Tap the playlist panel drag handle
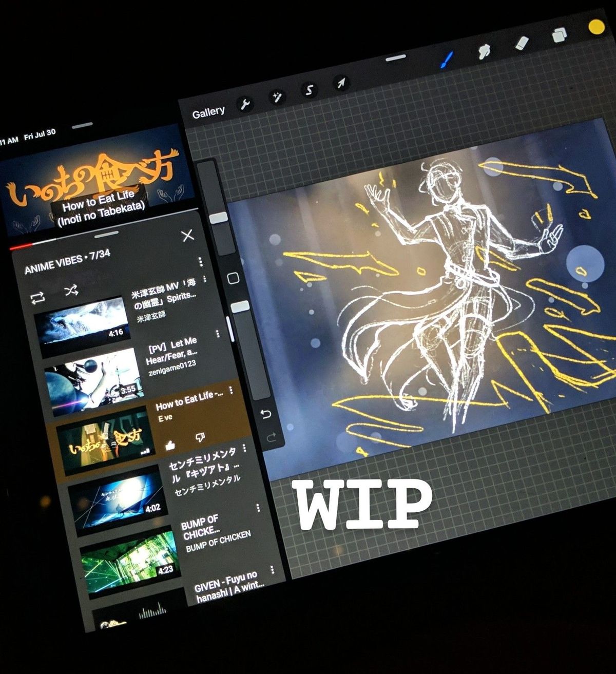This screenshot has width=616, height=674. (107, 235)
